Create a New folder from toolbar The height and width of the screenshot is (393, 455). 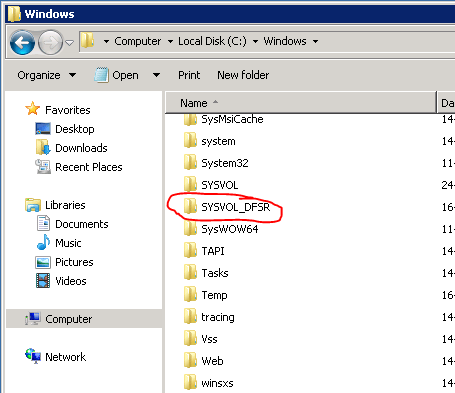coord(243,75)
